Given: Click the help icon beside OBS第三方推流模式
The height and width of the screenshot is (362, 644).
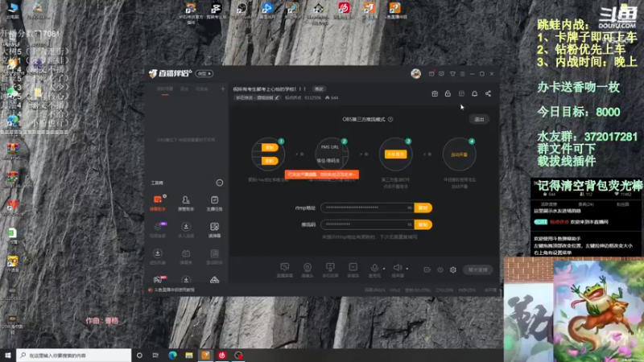Looking at the screenshot, I should pos(390,119).
